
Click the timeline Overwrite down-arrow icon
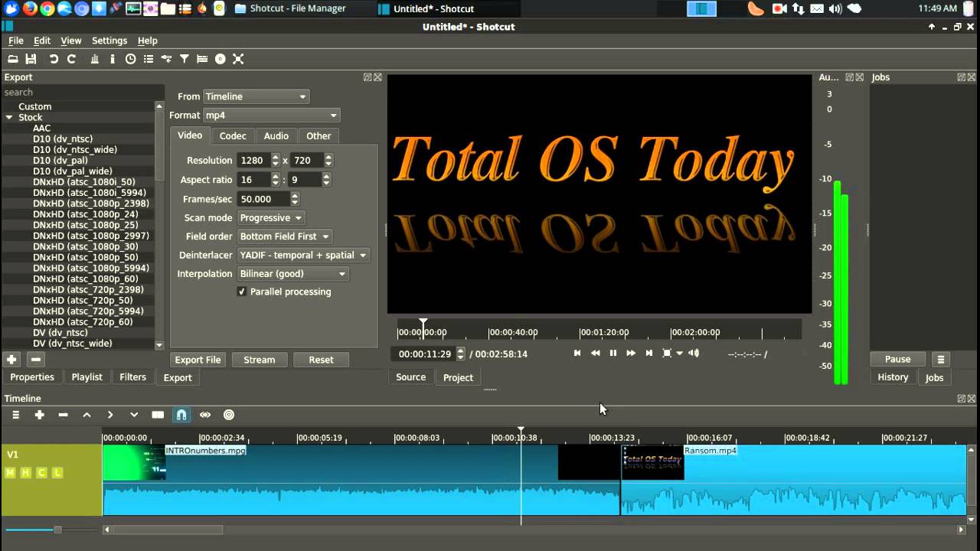click(134, 415)
